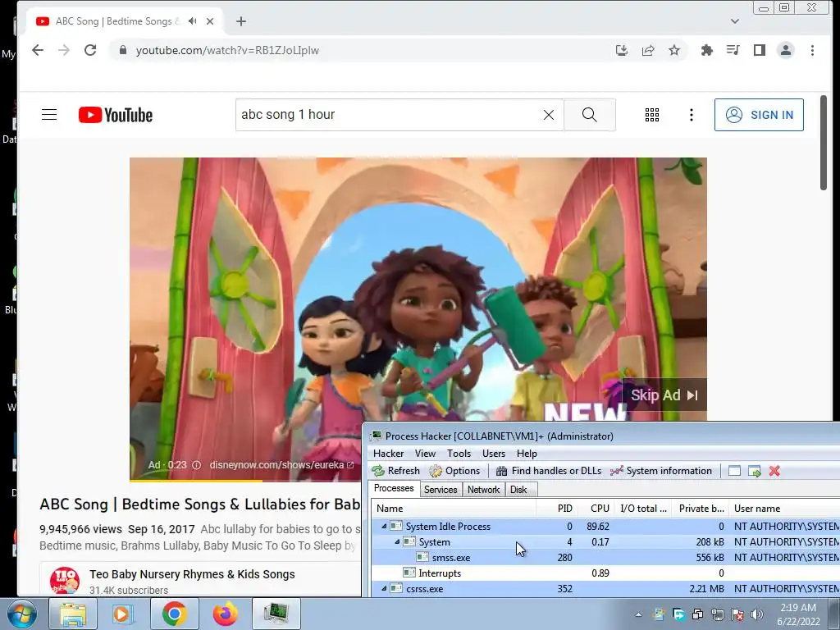
Task: Share this page icon
Action: 648,50
